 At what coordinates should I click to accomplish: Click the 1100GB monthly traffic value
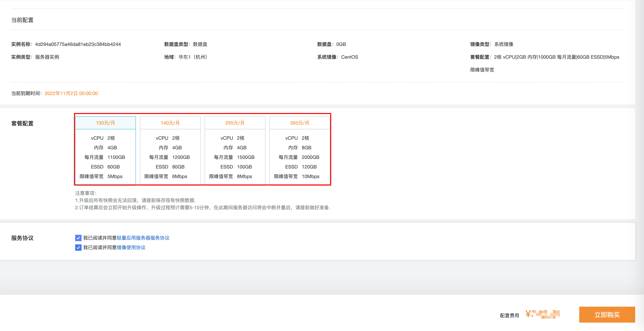116,157
